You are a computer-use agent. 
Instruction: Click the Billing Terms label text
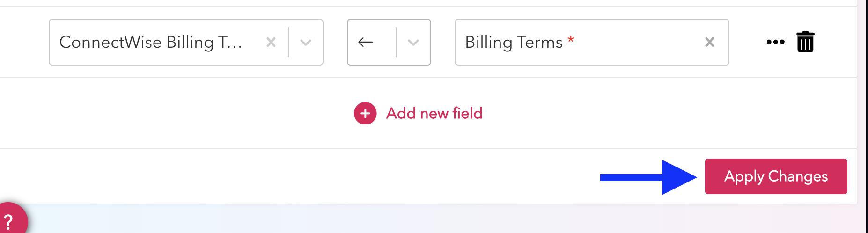(x=514, y=42)
